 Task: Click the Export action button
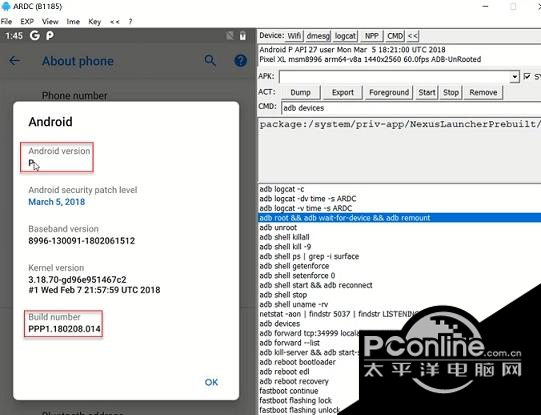[x=343, y=92]
